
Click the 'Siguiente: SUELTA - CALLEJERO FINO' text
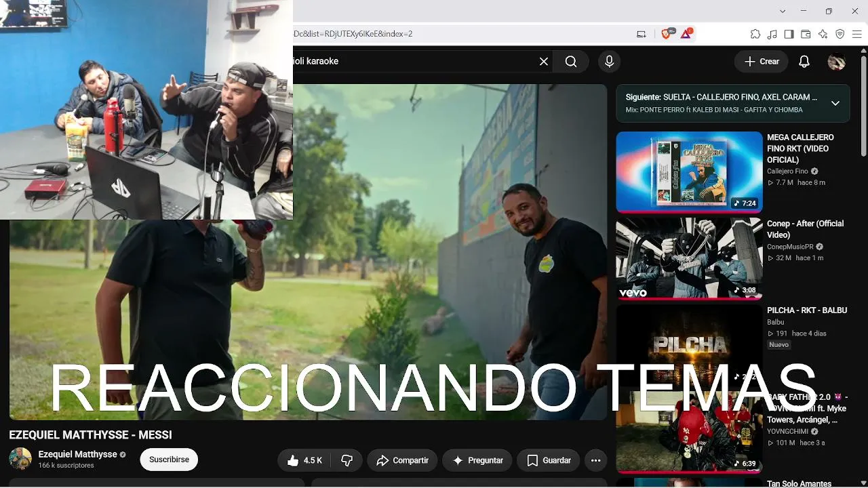coord(721,97)
